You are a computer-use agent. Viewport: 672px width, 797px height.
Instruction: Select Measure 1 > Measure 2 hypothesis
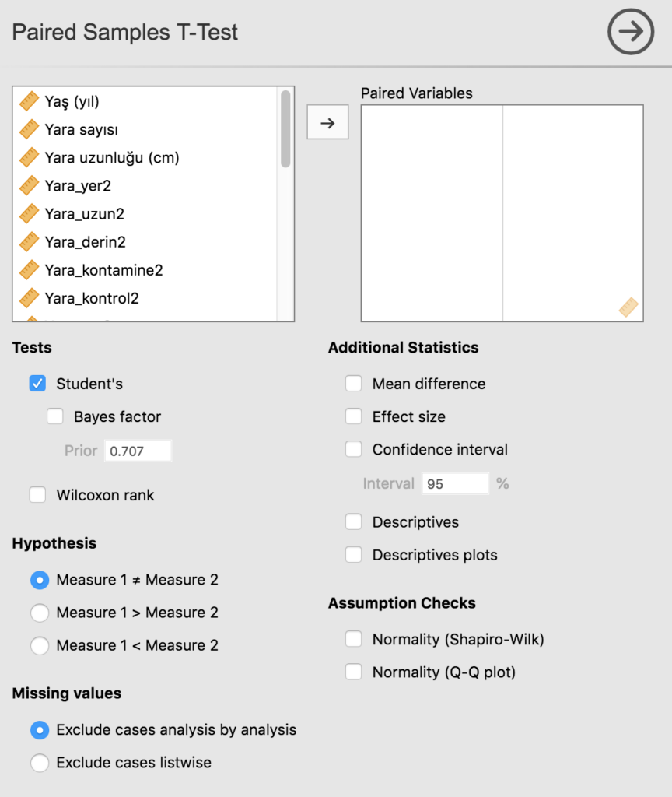click(x=40, y=613)
